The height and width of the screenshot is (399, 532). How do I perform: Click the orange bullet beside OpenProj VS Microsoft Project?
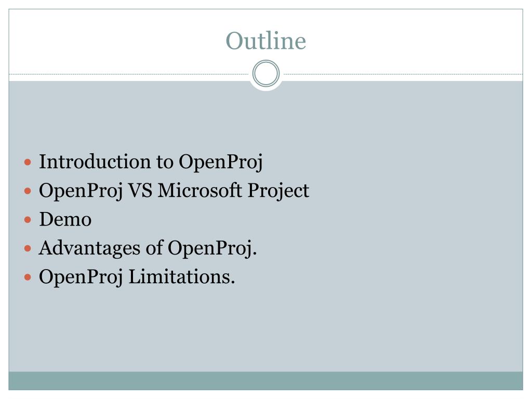[28, 191]
